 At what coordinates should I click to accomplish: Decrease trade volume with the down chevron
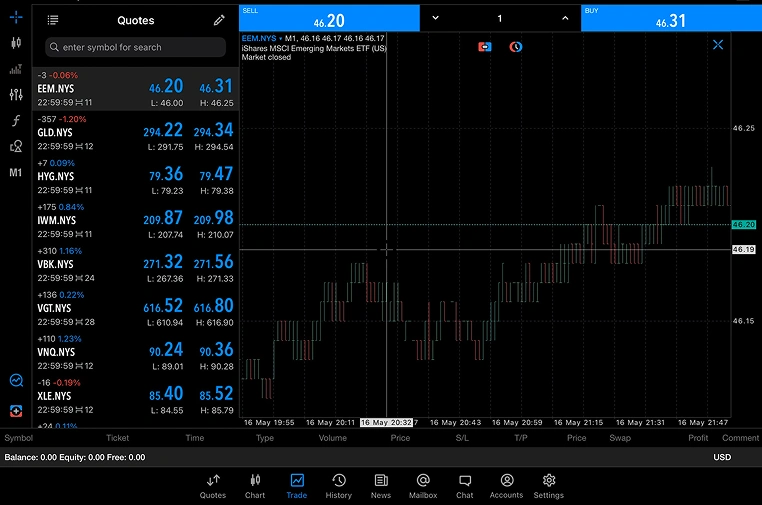[435, 18]
